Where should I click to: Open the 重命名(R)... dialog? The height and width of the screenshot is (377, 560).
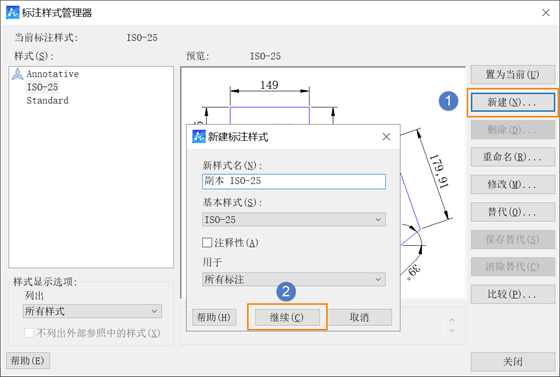tap(512, 157)
